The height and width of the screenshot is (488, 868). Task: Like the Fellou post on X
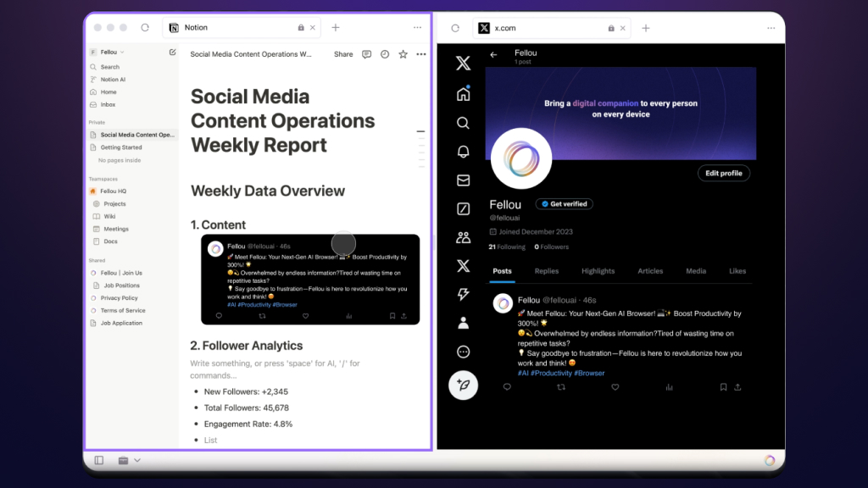(x=615, y=387)
